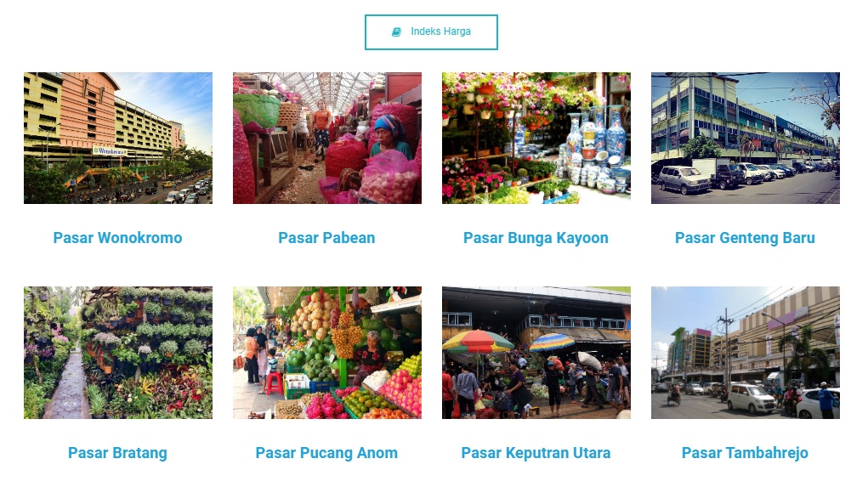Open the Pasar Pucang Anom fruit stall image
This screenshot has height=487, width=868.
click(327, 353)
